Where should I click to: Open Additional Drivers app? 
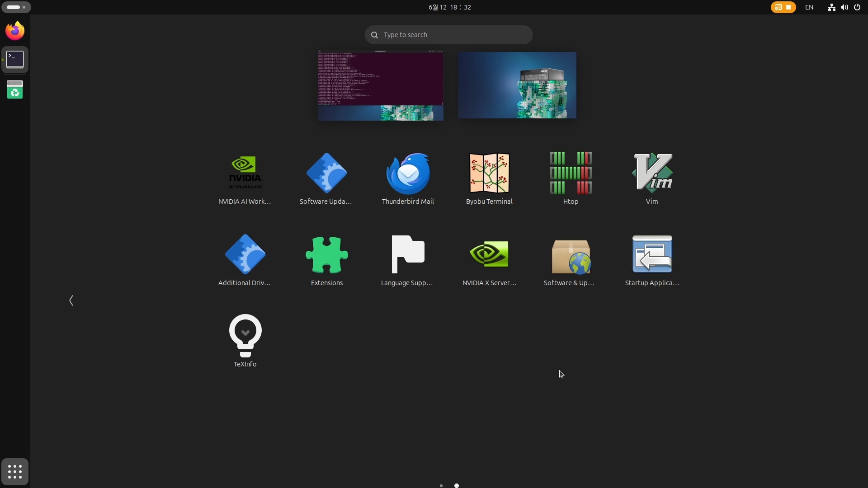coord(245,260)
